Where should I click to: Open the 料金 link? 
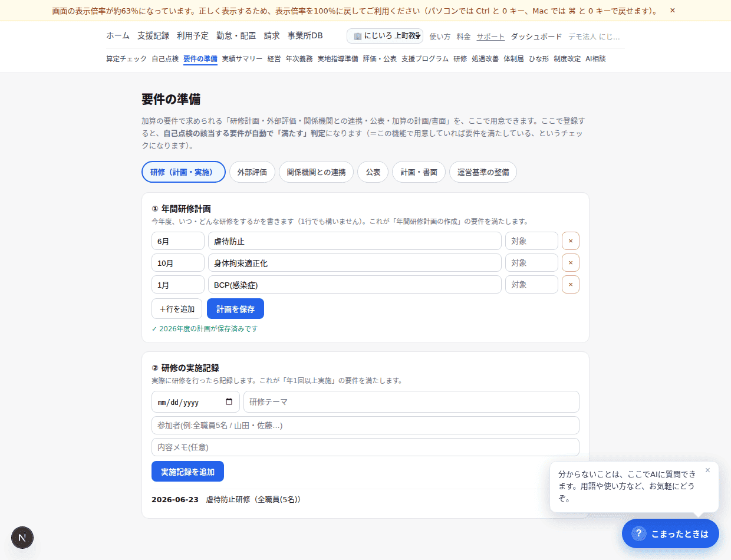pos(464,37)
